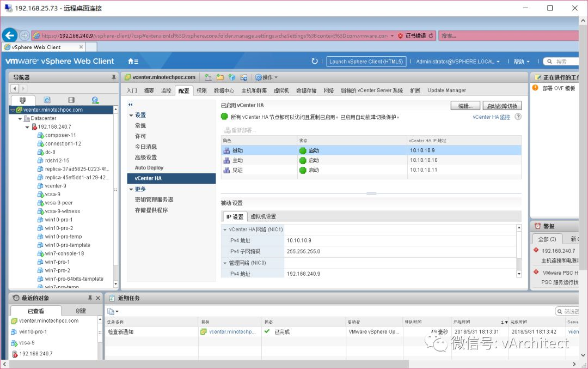Image resolution: width=588 pixels, height=369 pixels.
Task: Collapse the 设置 section in sidebar
Action: coord(131,115)
